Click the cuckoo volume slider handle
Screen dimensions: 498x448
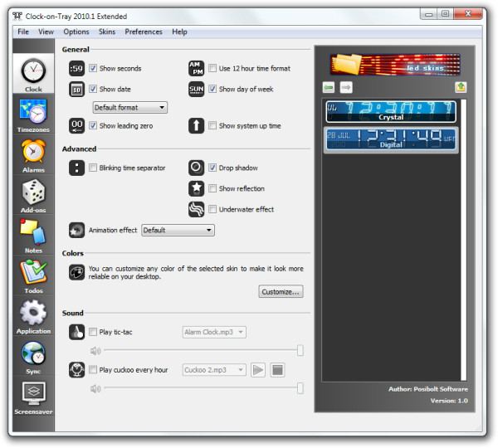point(300,388)
